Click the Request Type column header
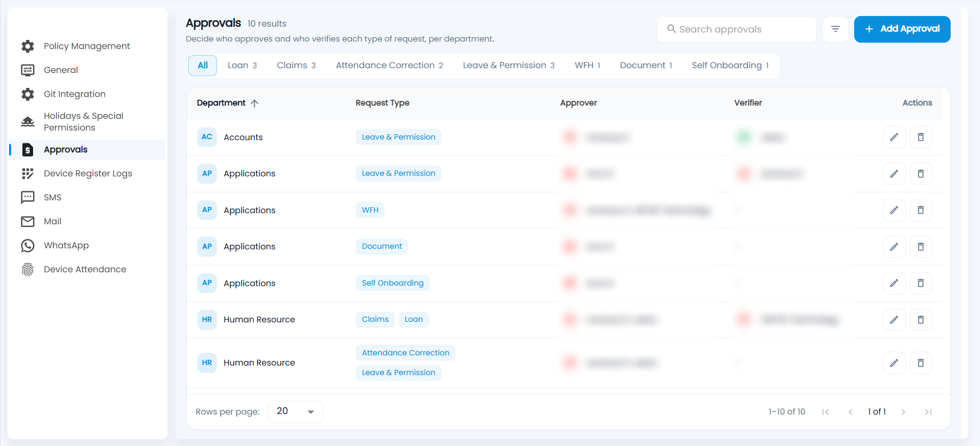Screen dimensions: 980x446 [x=382, y=103]
